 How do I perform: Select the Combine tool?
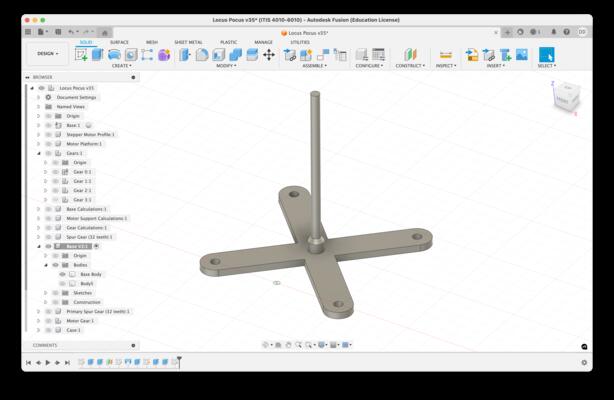click(235, 55)
